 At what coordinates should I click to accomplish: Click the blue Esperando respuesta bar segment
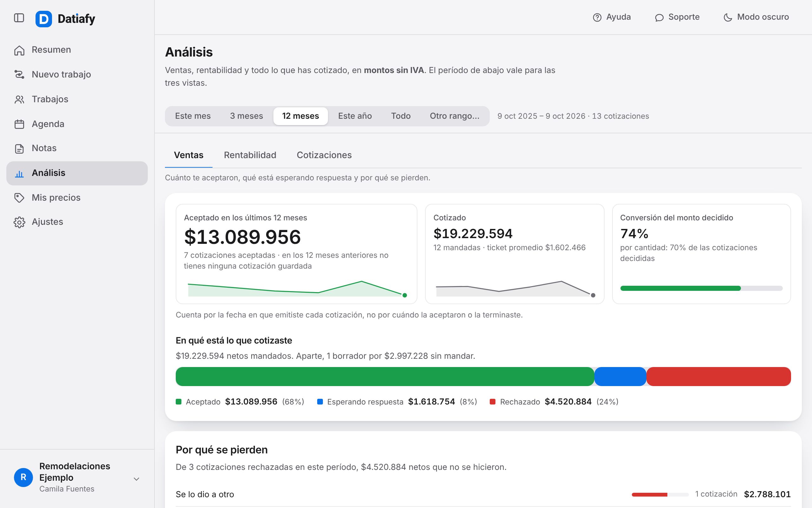pos(620,376)
